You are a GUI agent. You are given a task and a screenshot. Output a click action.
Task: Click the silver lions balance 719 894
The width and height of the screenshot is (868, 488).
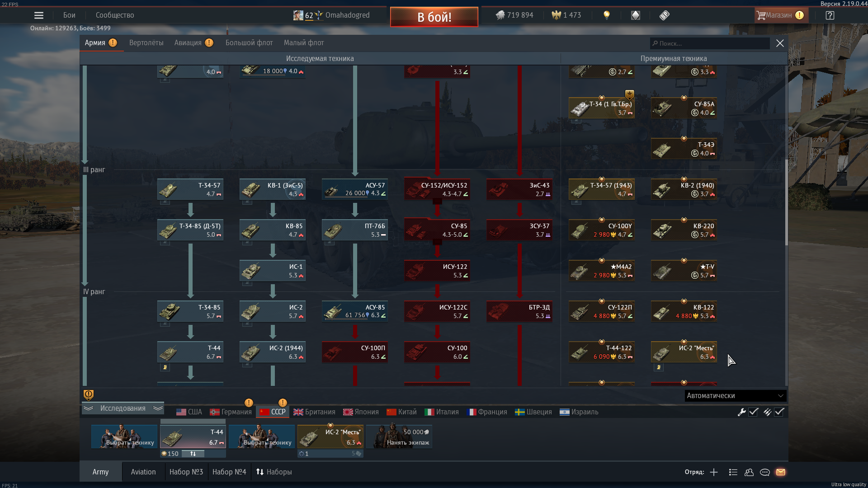click(x=514, y=15)
